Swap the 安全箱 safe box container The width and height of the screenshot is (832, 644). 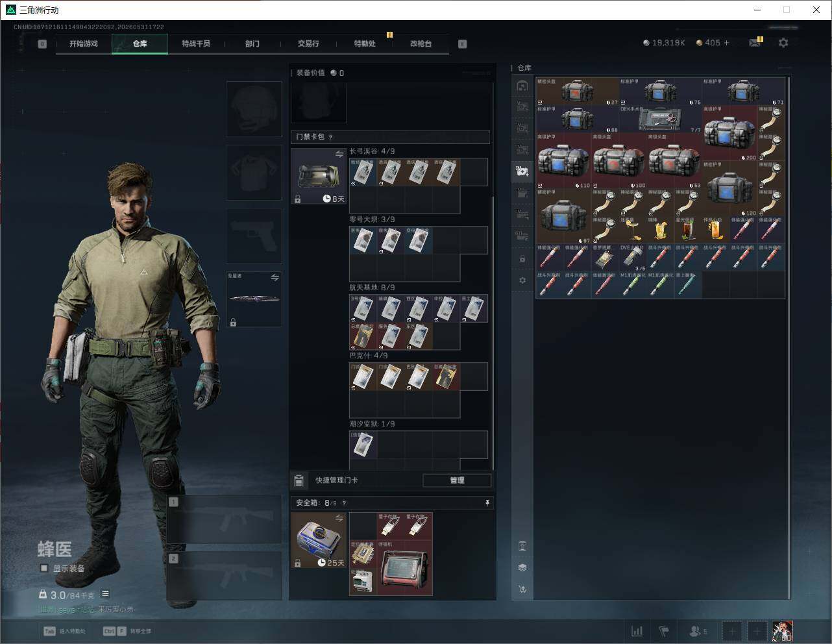pyautogui.click(x=339, y=518)
